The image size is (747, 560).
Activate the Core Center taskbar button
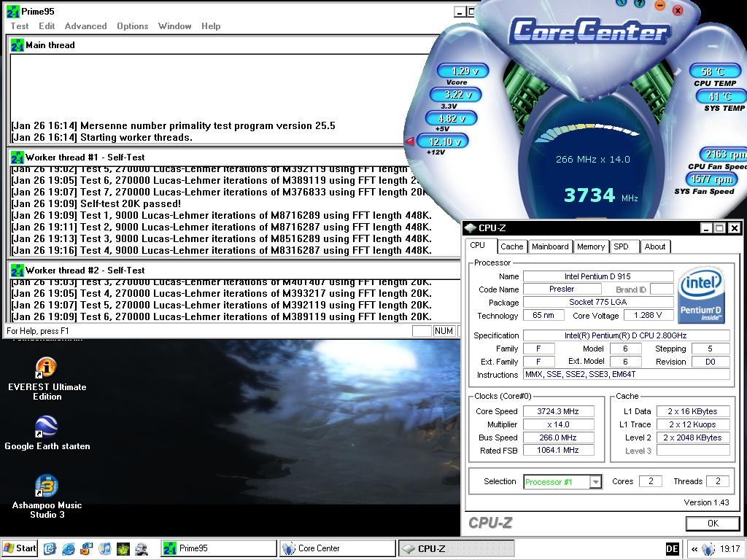tap(337, 548)
